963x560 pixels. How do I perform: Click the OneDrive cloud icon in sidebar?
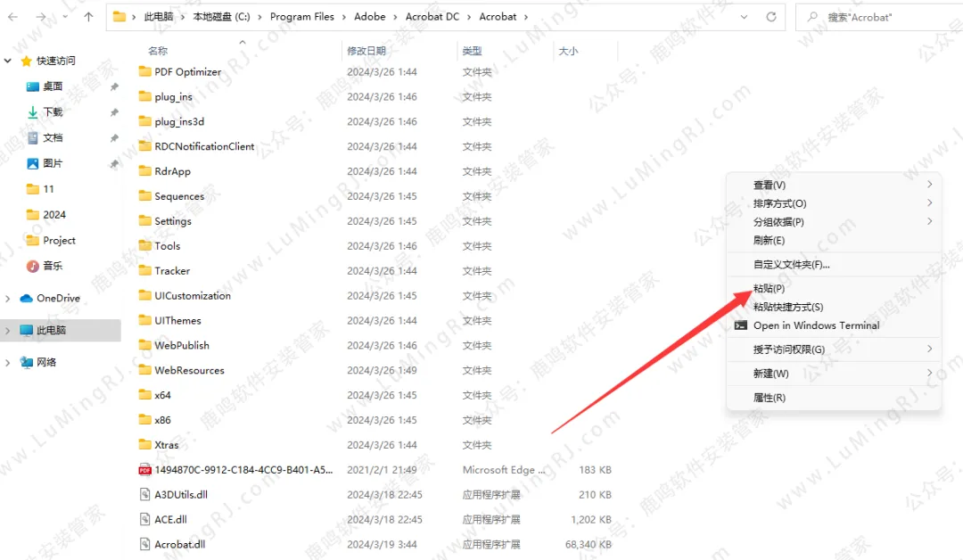tap(27, 299)
